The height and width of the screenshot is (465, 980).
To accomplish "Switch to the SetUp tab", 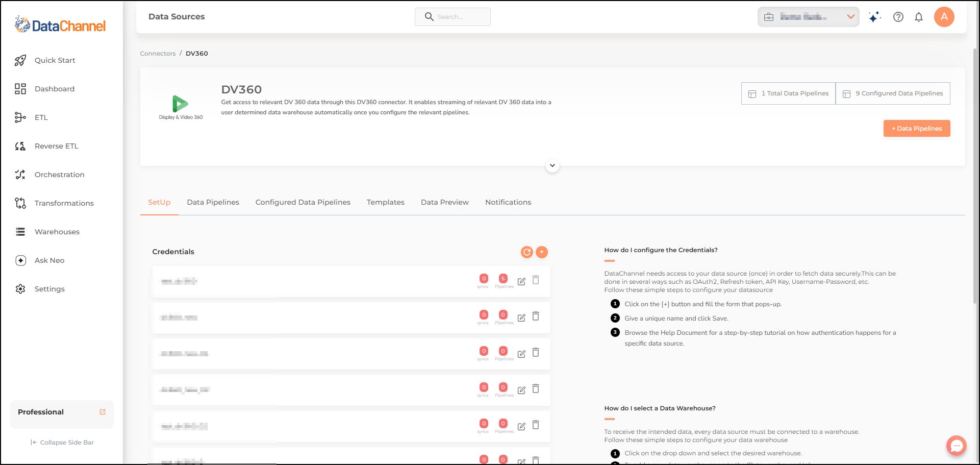I will tap(159, 202).
